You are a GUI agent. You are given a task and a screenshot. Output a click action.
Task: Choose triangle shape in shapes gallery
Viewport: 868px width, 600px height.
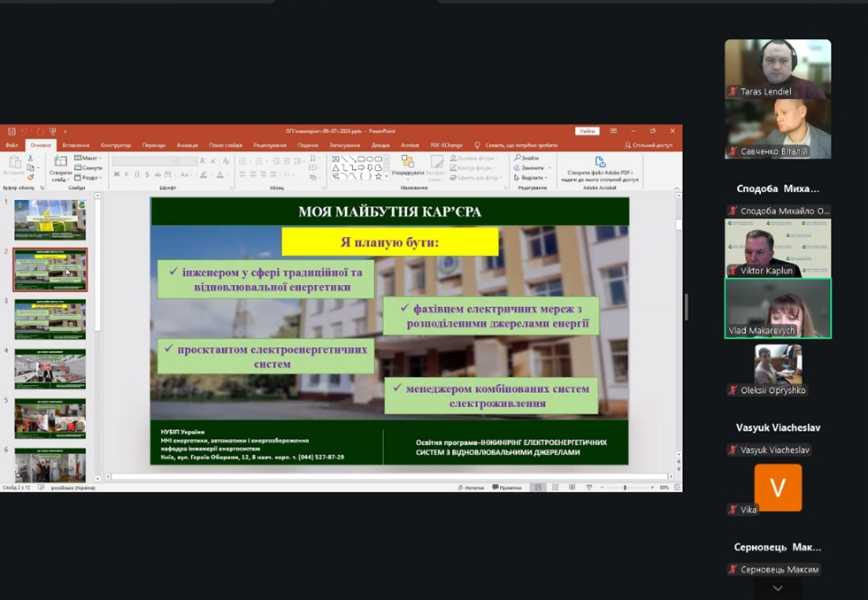click(335, 168)
